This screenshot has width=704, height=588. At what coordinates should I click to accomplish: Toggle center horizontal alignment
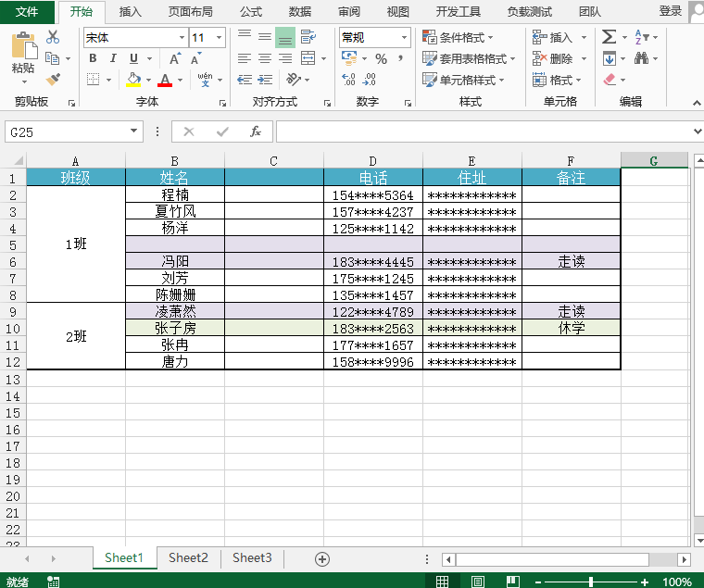[x=265, y=58]
